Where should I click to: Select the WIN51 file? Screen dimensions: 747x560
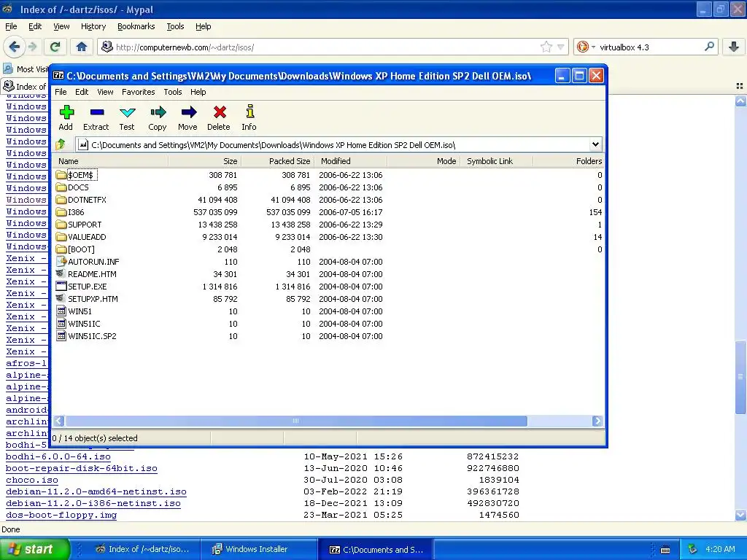pos(80,311)
